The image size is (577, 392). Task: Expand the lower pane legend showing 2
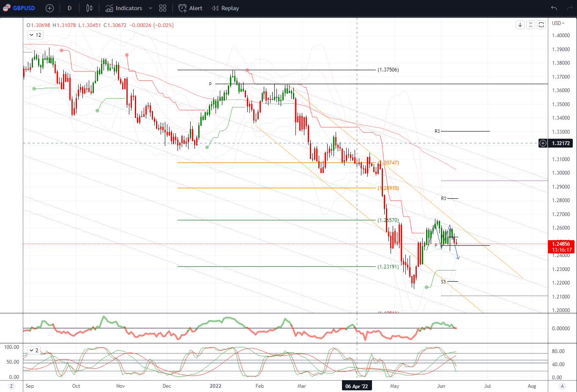coord(34,350)
